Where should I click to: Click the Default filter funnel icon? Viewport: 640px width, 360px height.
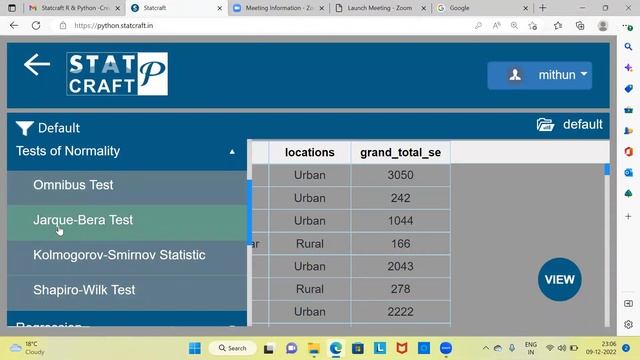click(24, 128)
